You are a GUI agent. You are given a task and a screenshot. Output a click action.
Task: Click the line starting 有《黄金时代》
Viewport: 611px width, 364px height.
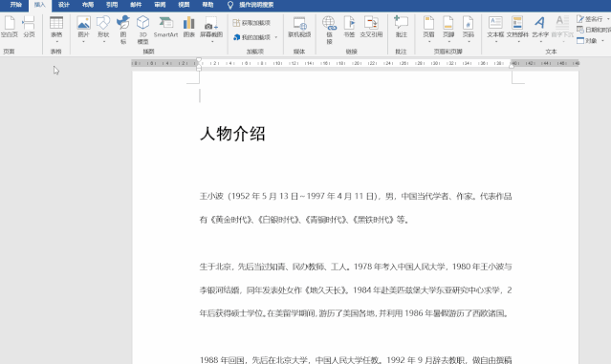304,220
